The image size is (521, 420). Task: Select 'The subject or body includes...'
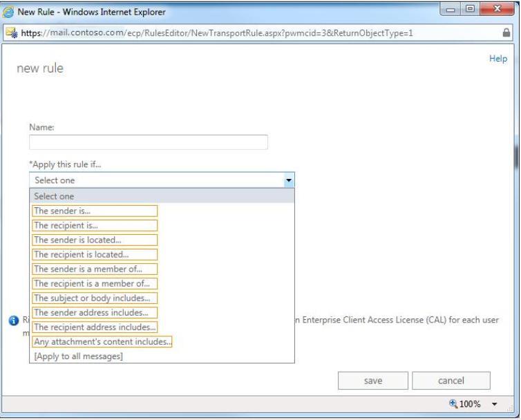95,298
